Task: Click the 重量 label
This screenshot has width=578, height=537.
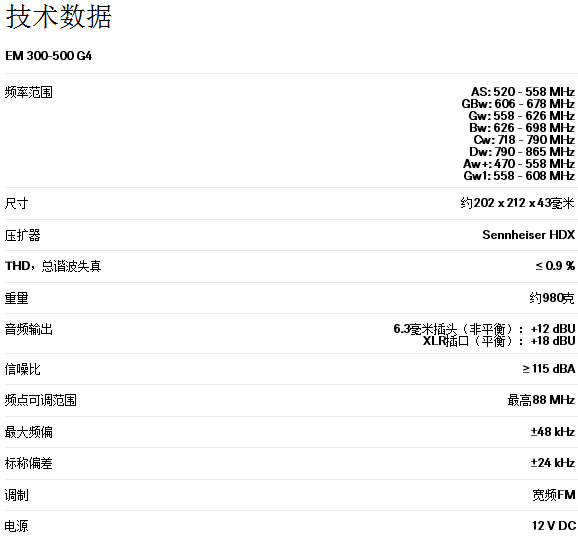Action: tap(16, 298)
